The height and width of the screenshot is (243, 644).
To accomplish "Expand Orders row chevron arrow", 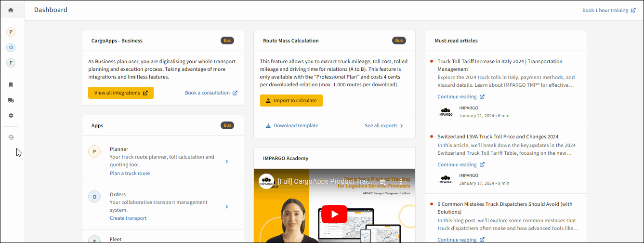I will (x=227, y=207).
